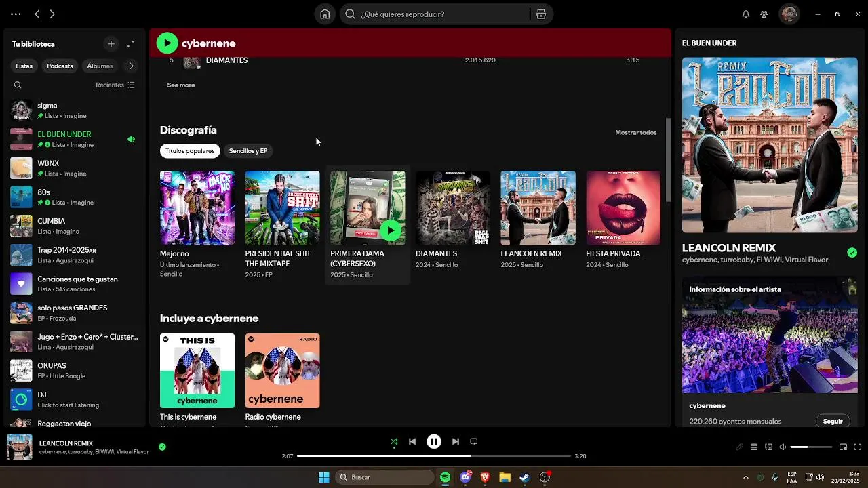Open the three-dot app menu
Screen dimensions: 868x488
click(16, 14)
